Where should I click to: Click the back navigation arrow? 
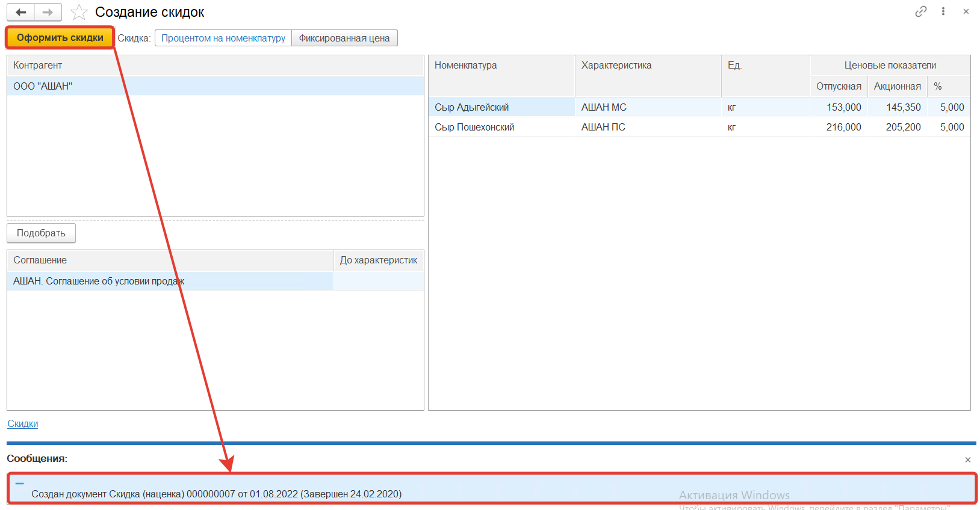tap(21, 12)
